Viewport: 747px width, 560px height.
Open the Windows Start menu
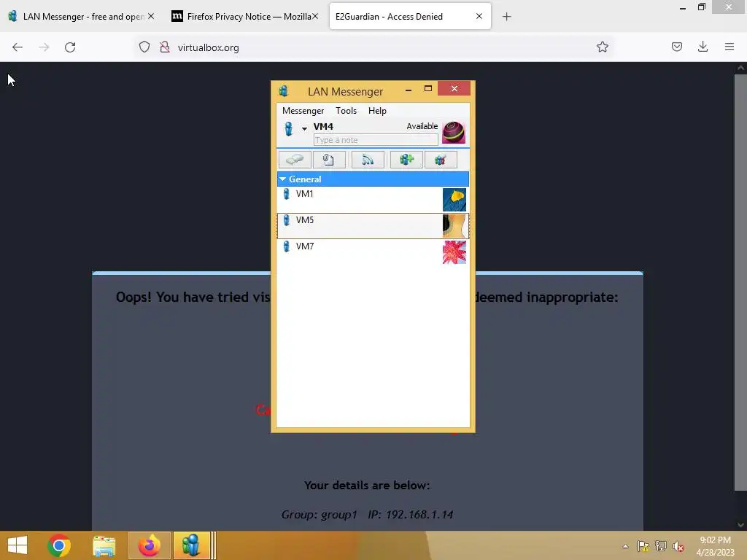[x=18, y=545]
